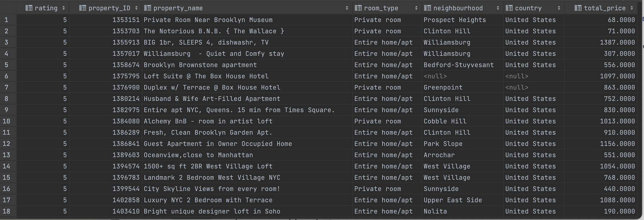Click the column icon beside room_type header
Screen dimensions: 644x220
coord(358,8)
